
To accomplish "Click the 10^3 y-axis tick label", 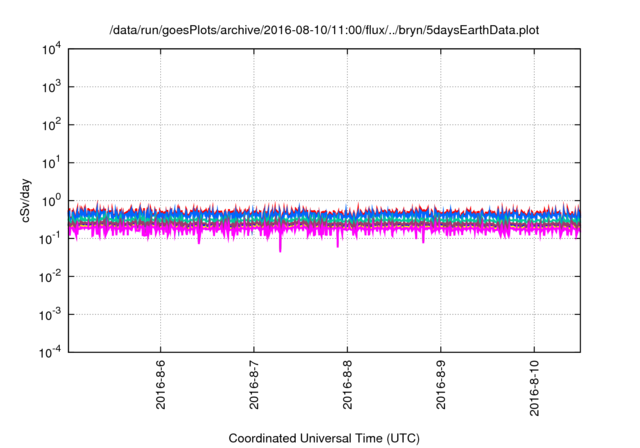I will 51,87.
